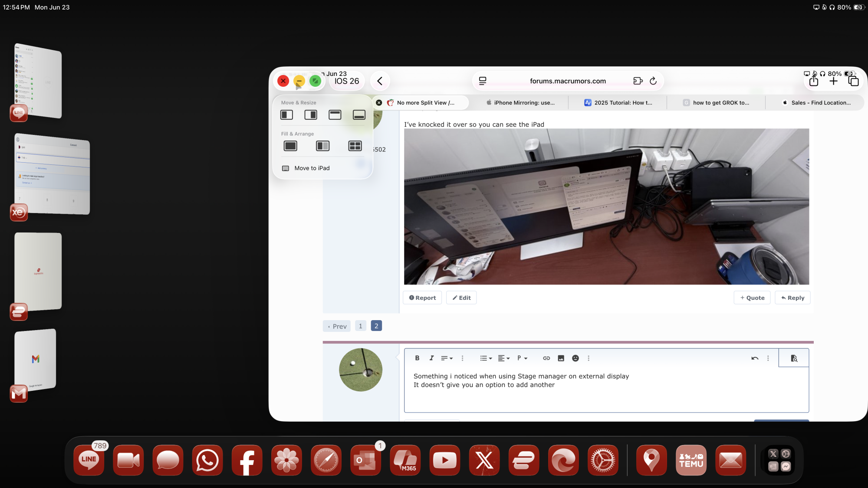The height and width of the screenshot is (488, 868).
Task: Click the Reply button on post
Action: [x=792, y=298]
